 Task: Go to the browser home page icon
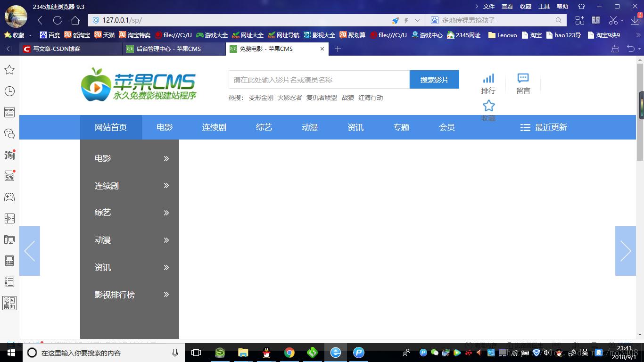pos(75,20)
